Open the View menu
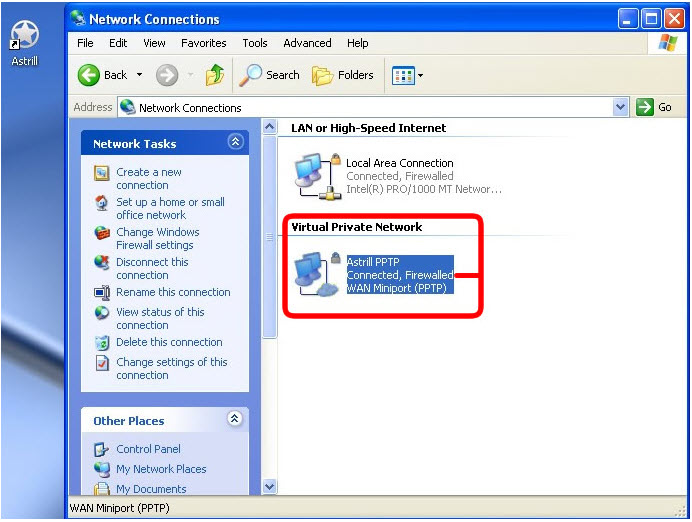 (x=154, y=43)
